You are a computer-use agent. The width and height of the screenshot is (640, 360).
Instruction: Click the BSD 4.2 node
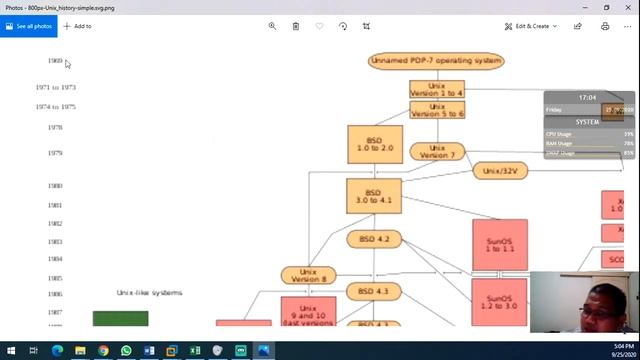click(x=374, y=239)
